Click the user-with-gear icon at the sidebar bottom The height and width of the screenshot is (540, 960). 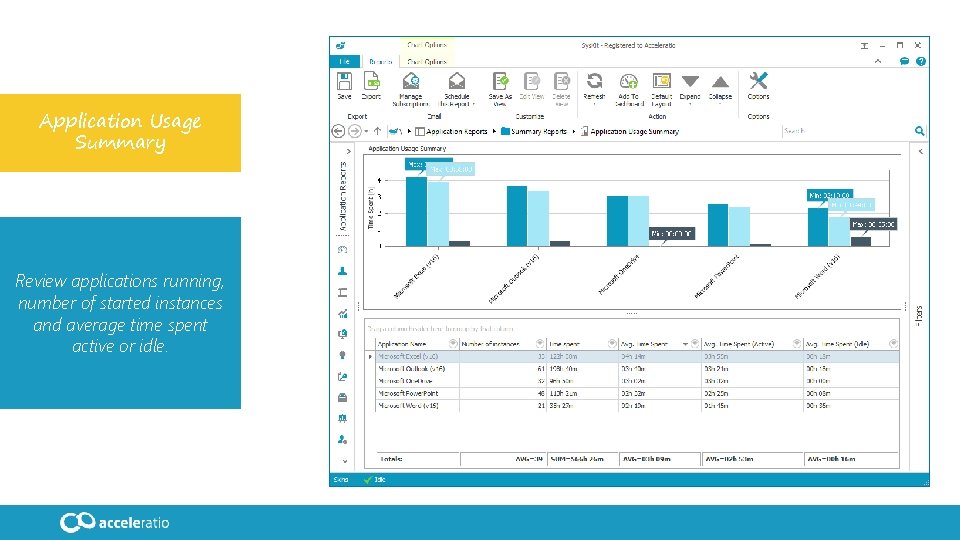click(342, 440)
